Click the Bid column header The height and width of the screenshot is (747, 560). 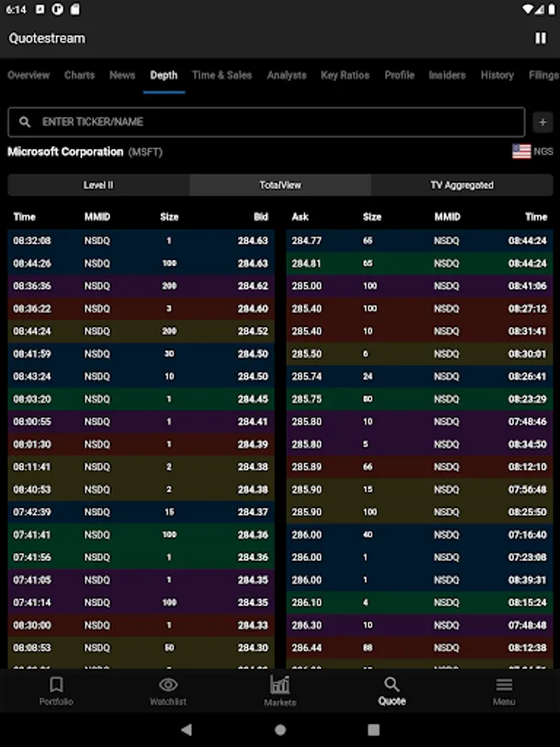tap(261, 217)
